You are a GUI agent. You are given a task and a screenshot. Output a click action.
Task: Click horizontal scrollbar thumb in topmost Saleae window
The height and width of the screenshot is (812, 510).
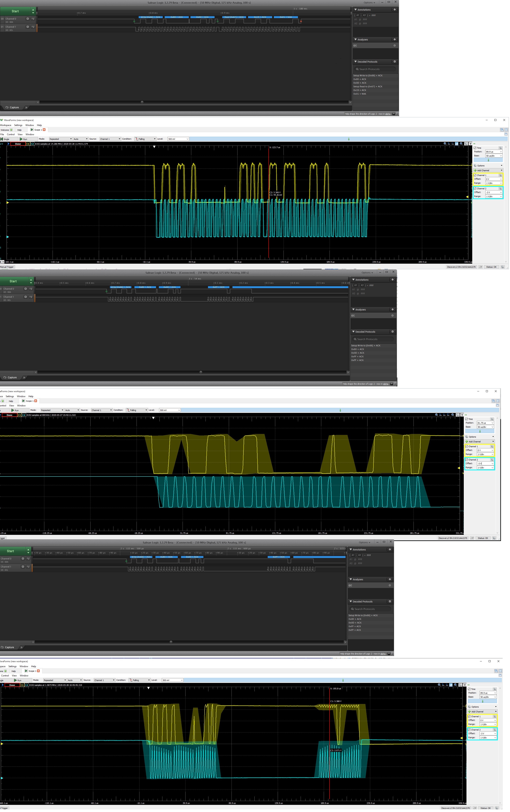[142, 102]
